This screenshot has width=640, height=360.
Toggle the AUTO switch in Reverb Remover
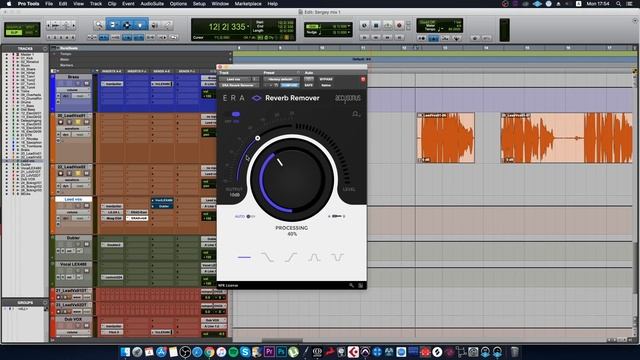[x=250, y=216]
